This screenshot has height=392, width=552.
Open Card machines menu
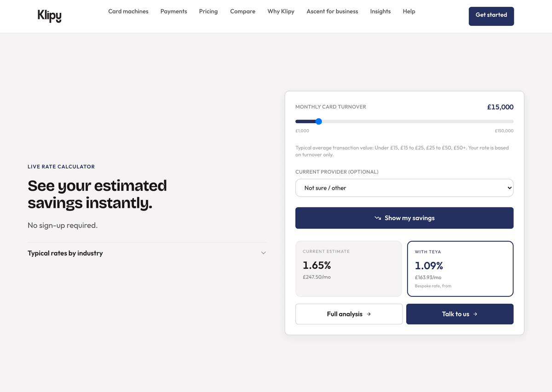tap(128, 11)
